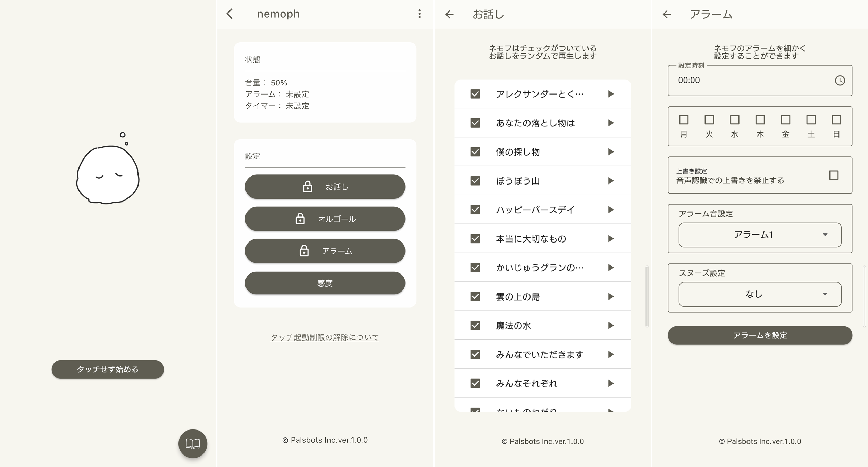Open the スヌーズ設定 なし dropdown
This screenshot has width=868, height=467.
(760, 294)
